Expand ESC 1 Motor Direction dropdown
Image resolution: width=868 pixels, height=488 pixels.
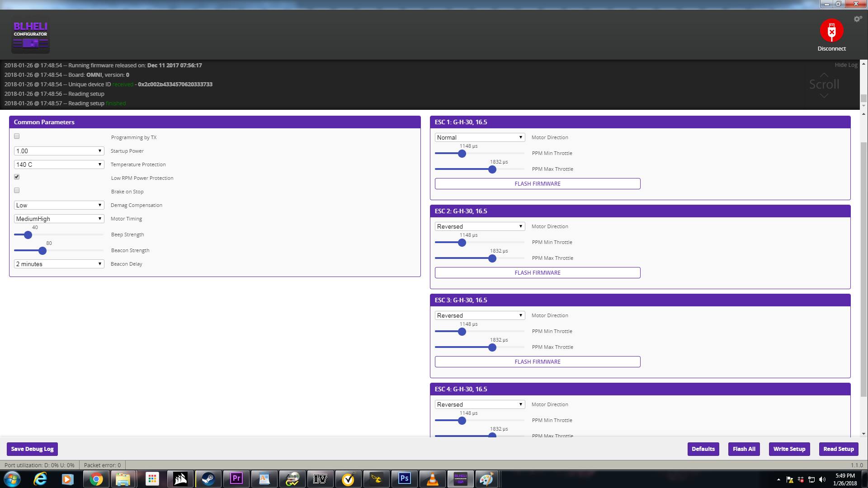pyautogui.click(x=479, y=137)
